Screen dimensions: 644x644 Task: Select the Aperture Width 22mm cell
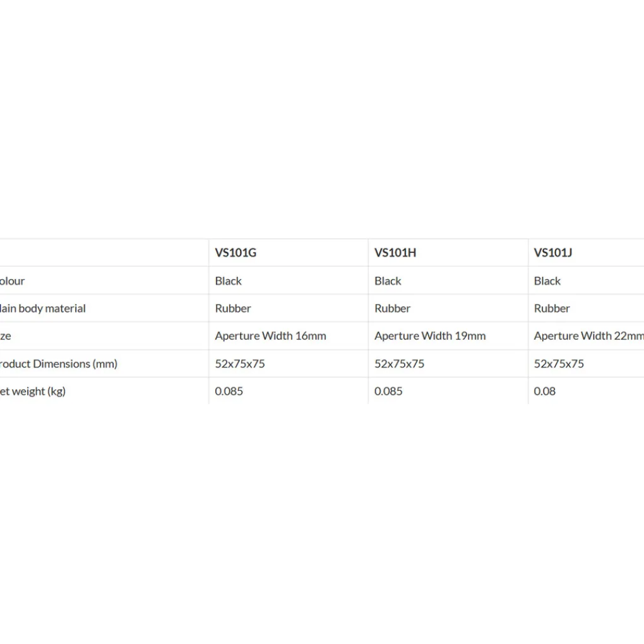pos(588,336)
